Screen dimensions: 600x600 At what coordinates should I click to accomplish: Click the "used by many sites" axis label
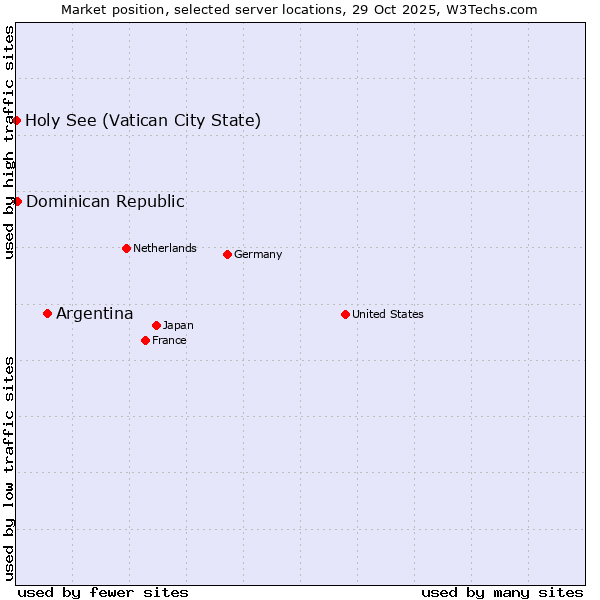click(x=502, y=592)
